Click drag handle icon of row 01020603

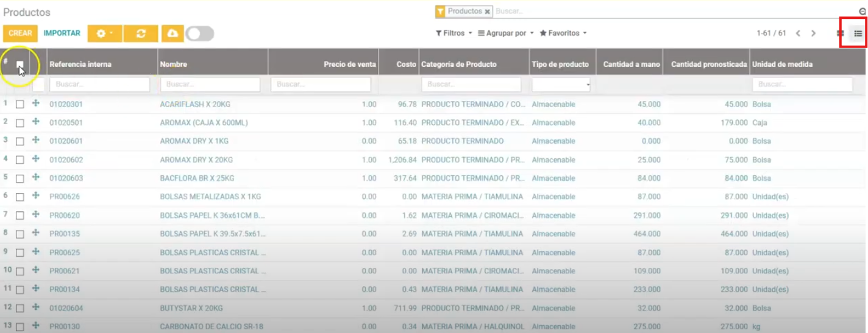[x=36, y=177]
